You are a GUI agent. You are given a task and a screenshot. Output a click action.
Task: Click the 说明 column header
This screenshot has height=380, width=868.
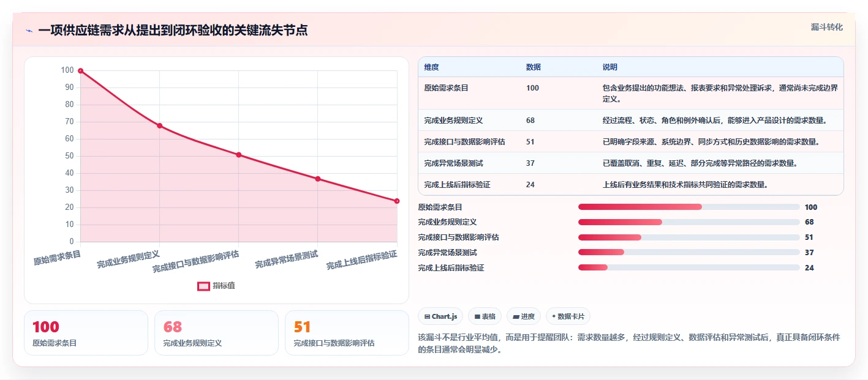(610, 67)
